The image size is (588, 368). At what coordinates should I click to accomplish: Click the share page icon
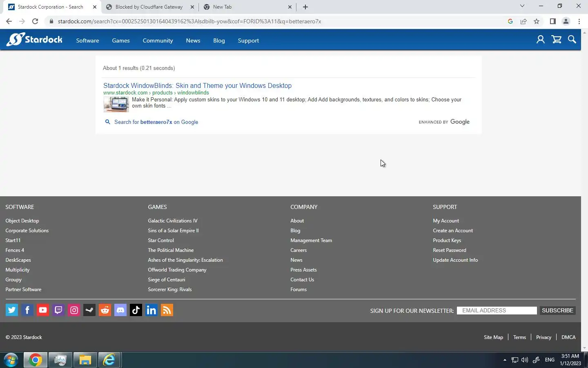pyautogui.click(x=523, y=21)
